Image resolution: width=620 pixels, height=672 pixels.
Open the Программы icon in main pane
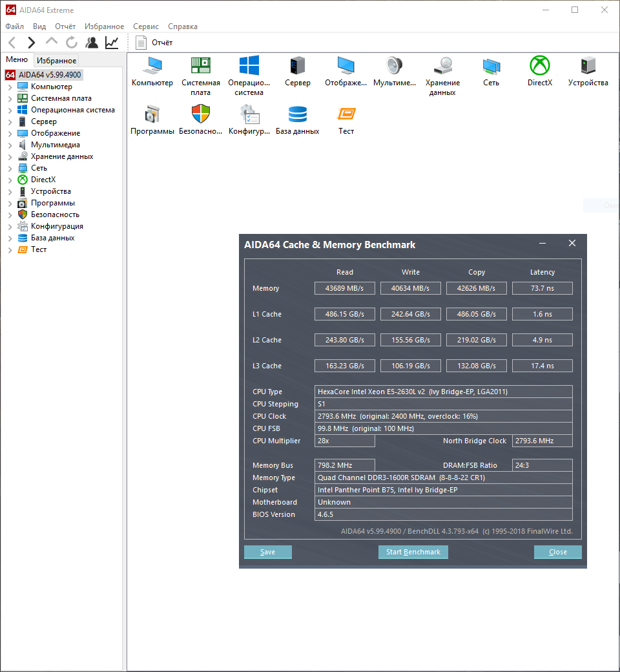click(x=152, y=120)
